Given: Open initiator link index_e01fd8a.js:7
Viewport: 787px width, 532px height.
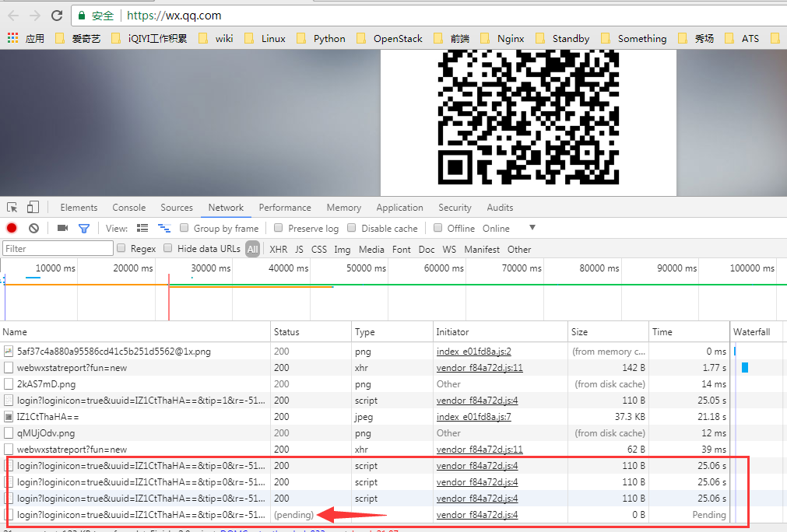Looking at the screenshot, I should pyautogui.click(x=474, y=417).
